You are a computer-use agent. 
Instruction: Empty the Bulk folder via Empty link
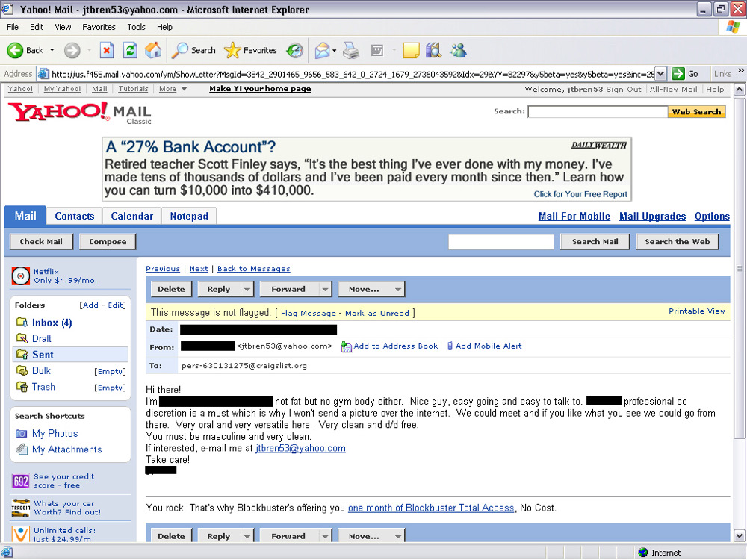tap(110, 371)
